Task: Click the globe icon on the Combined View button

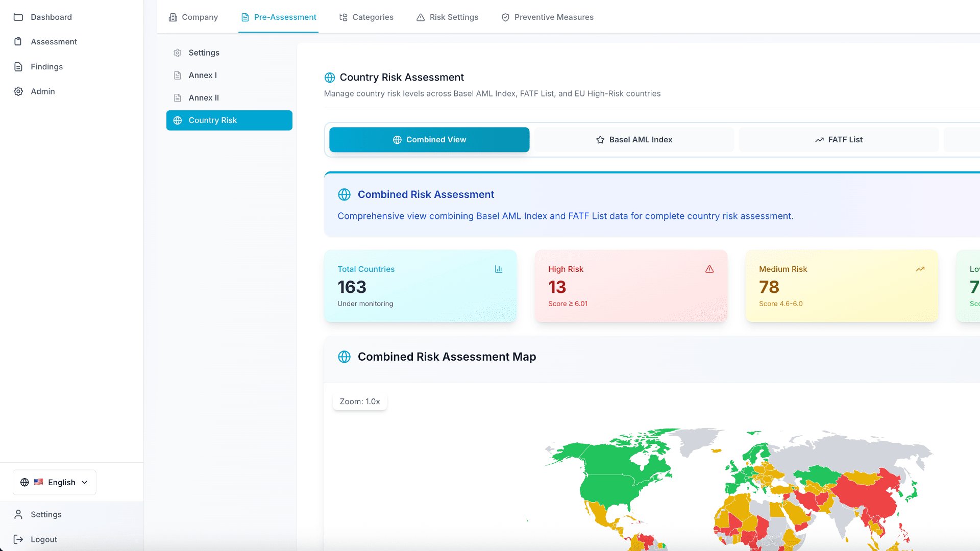Action: coord(397,140)
